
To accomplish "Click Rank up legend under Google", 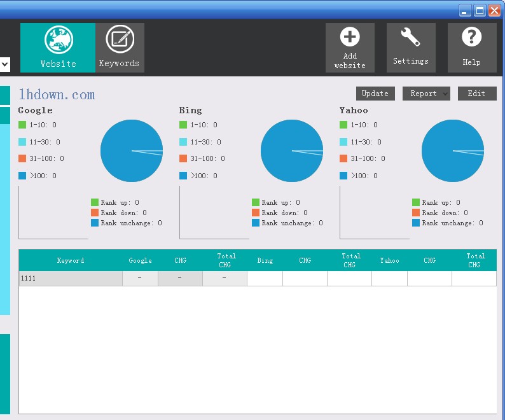I will point(115,202).
